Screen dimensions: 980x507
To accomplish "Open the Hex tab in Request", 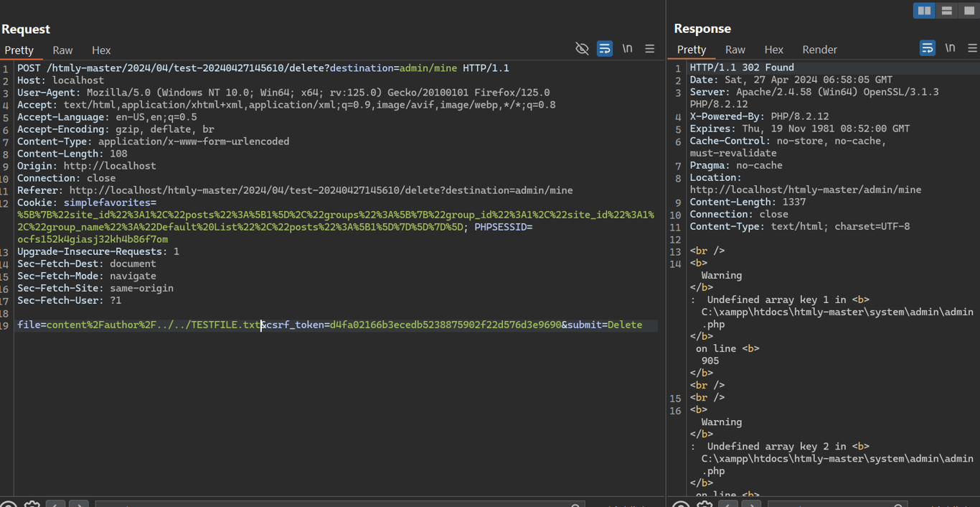I will [101, 50].
